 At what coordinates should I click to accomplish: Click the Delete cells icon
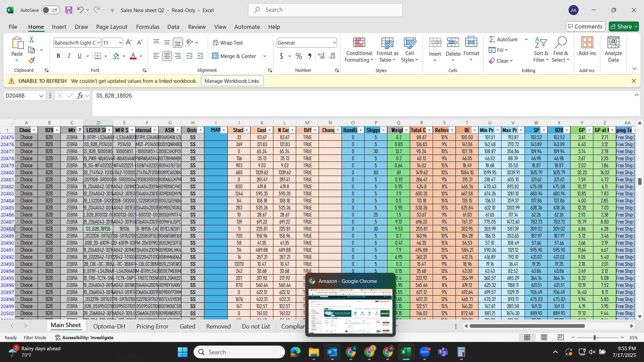click(x=453, y=43)
